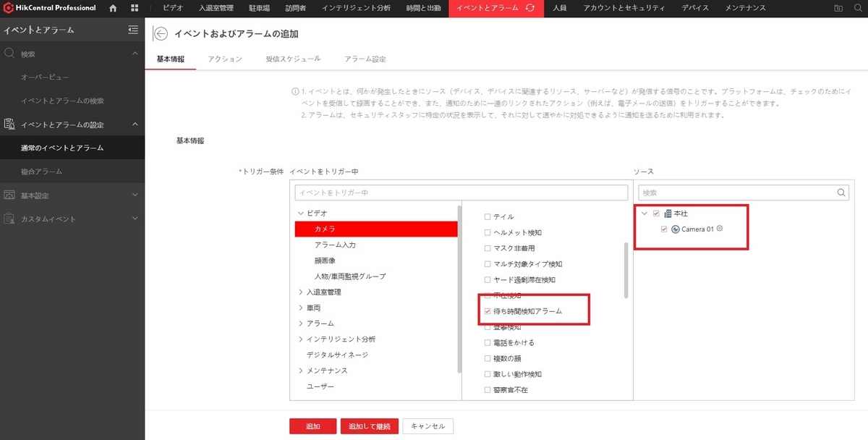Check the テイル event checkbox
The width and height of the screenshot is (868, 440).
tap(487, 216)
